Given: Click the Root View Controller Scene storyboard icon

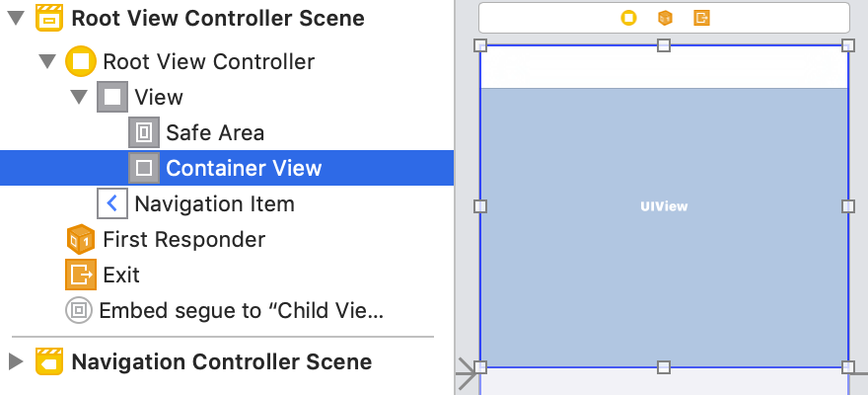Looking at the screenshot, I should (50, 18).
